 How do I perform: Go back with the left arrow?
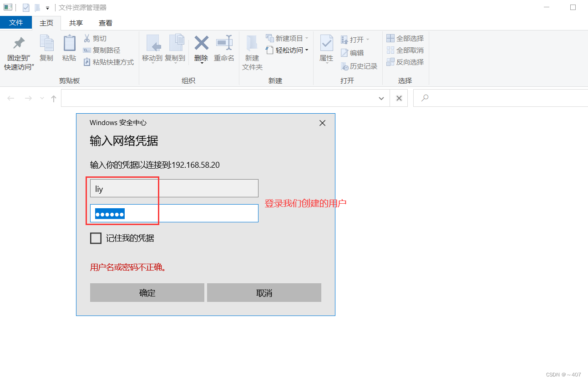tap(11, 98)
